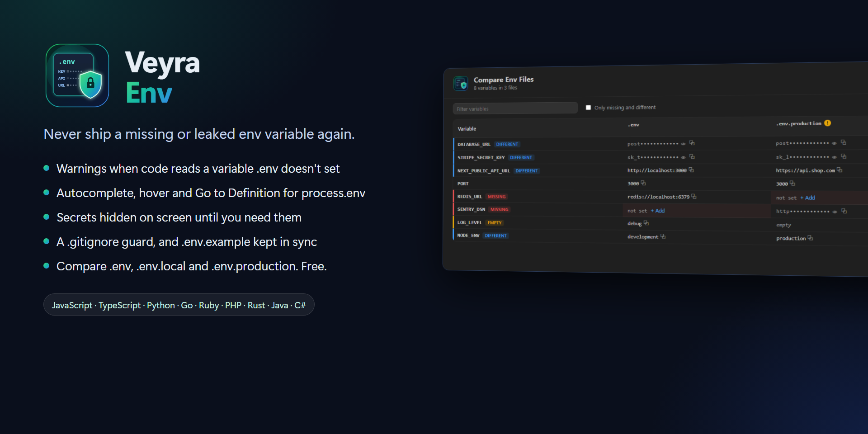868x434 pixels.
Task: Click the DIFFERENT badge on DATABASE_URL row
Action: pyautogui.click(x=507, y=144)
